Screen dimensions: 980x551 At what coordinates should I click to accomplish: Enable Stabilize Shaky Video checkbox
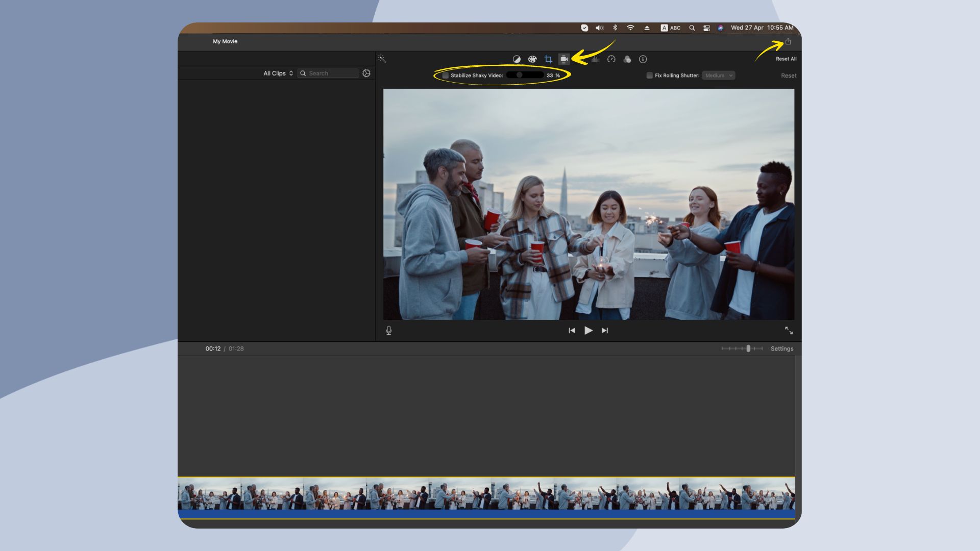pos(446,76)
